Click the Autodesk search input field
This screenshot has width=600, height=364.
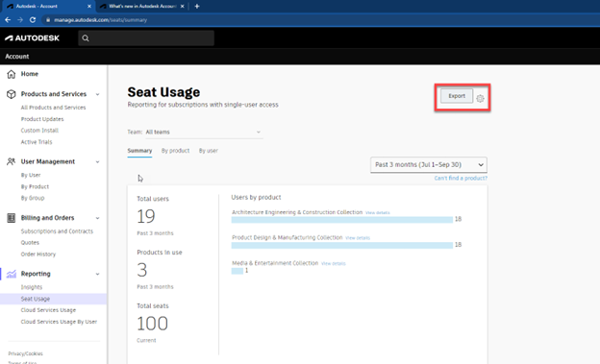click(146, 38)
